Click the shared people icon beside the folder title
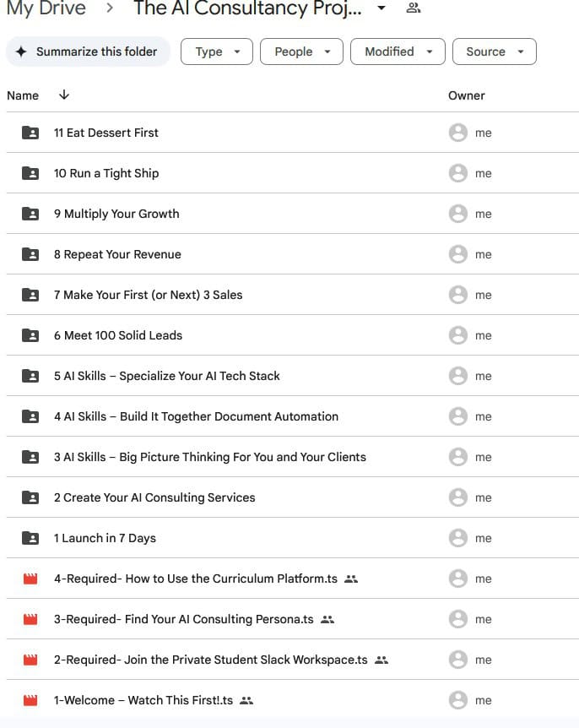Image resolution: width=579 pixels, height=728 pixels. [x=413, y=8]
